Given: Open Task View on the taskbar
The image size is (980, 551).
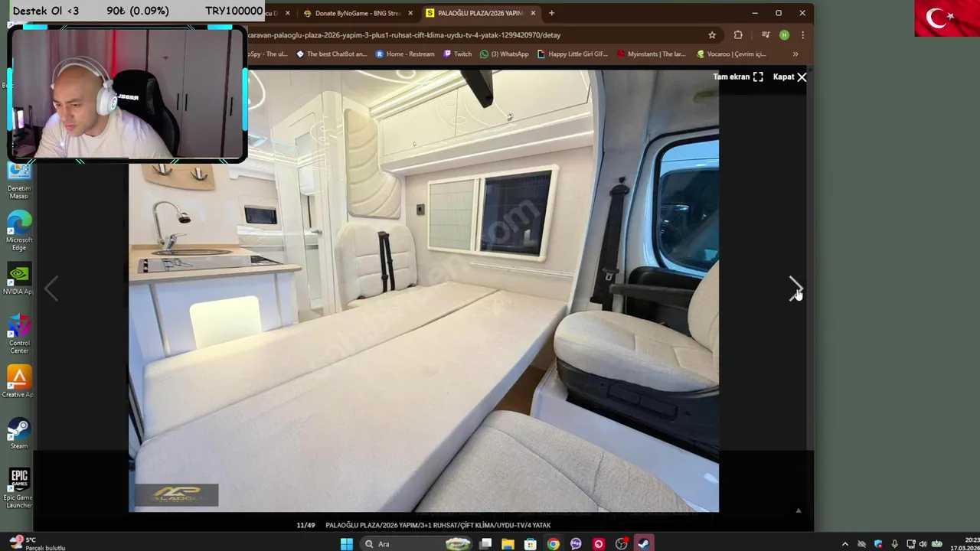Looking at the screenshot, I should tap(485, 544).
